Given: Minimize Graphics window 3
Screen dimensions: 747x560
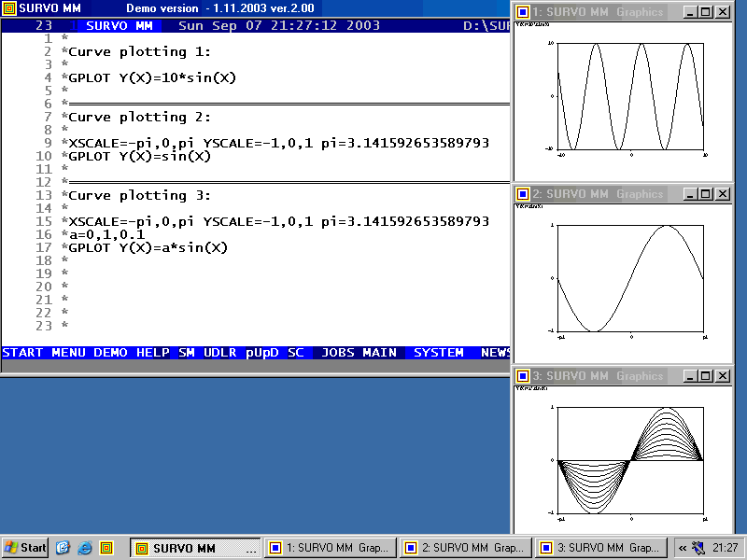Looking at the screenshot, I should [690, 376].
